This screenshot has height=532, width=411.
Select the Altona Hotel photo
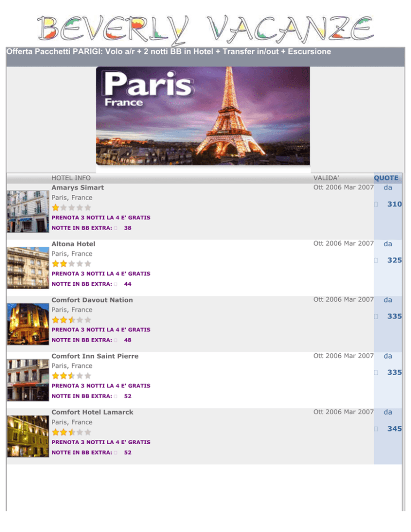26,265
